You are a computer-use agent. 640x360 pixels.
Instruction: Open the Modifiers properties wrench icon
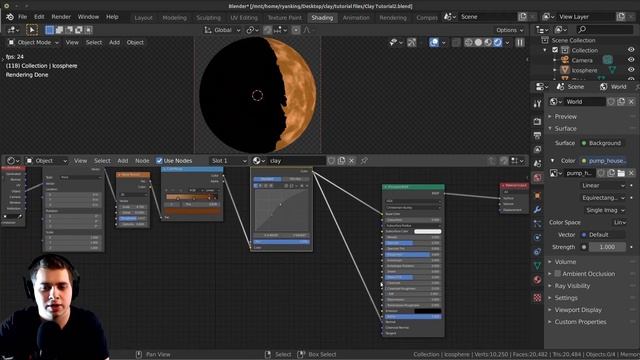[x=537, y=209]
